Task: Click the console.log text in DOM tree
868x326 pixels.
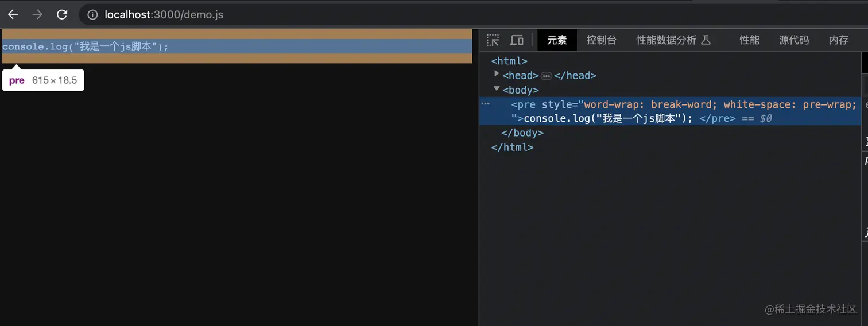Action: tap(609, 118)
